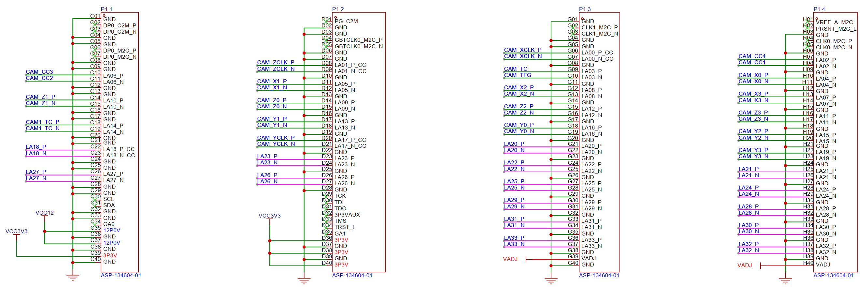
Task: Click the CLK0_M2C_N pin name
Action: tap(834, 47)
